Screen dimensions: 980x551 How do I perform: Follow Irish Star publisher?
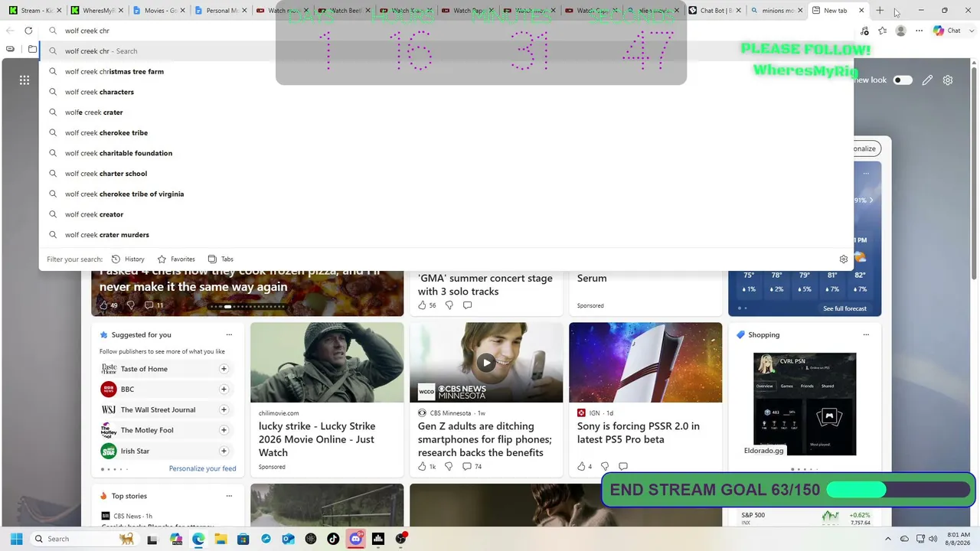(224, 451)
